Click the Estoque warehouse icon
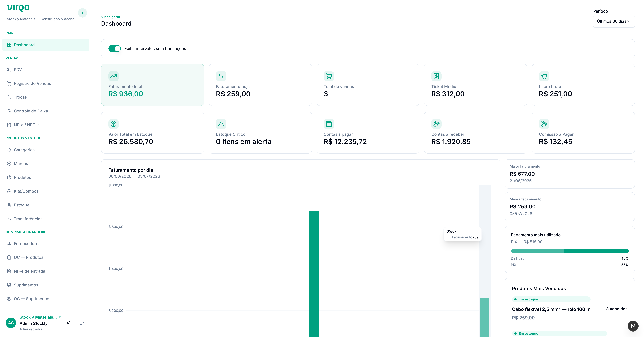 coord(9,205)
